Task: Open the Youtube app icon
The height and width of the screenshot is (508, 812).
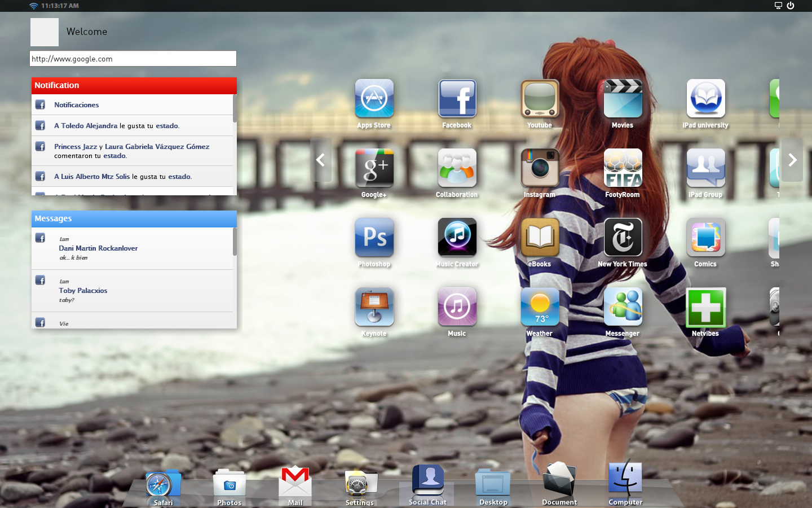Action: click(x=540, y=98)
